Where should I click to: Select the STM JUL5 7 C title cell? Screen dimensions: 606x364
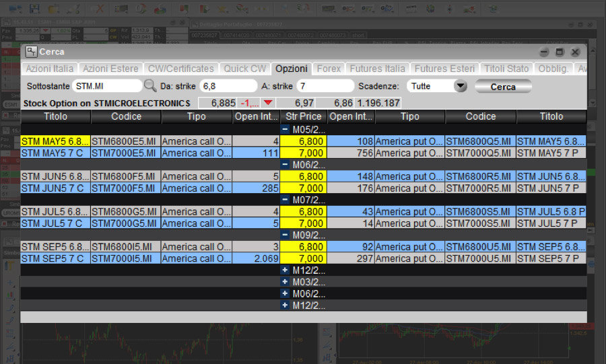[x=55, y=223]
